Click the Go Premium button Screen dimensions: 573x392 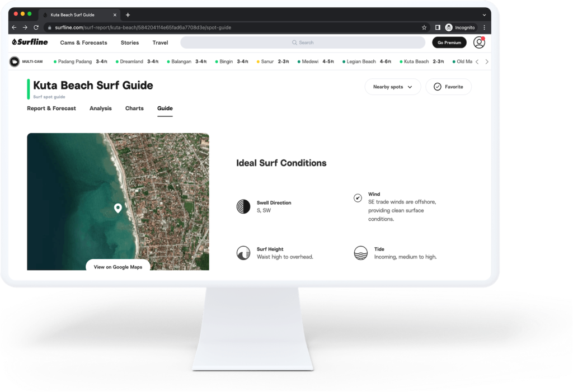tap(449, 42)
